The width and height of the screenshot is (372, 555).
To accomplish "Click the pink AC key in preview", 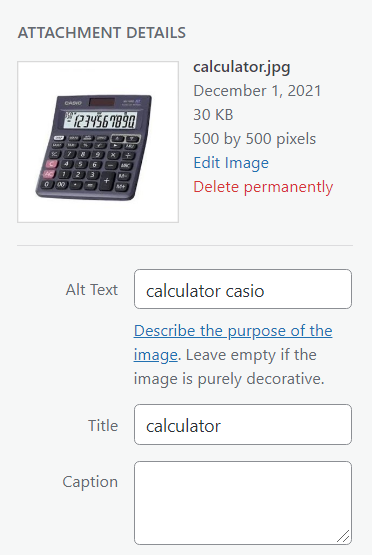I will [x=48, y=174].
